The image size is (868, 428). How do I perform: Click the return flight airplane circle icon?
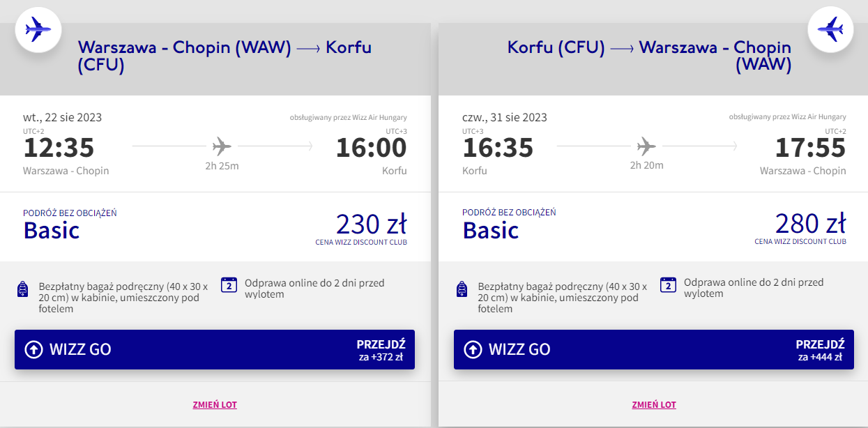(830, 29)
